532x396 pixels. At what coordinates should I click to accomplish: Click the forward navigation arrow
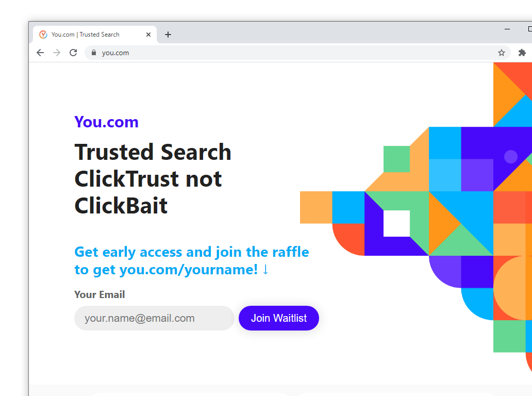57,53
